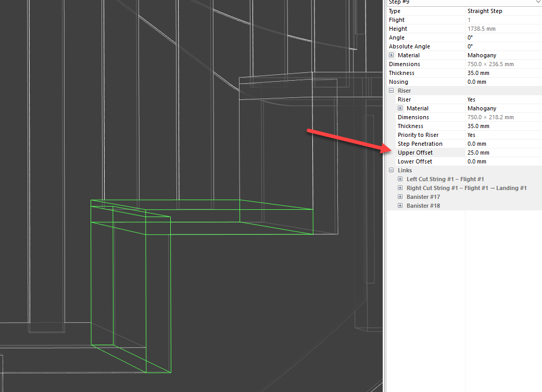Edit the Nosing 0.0 mm value
542x392 pixels.
click(x=502, y=82)
